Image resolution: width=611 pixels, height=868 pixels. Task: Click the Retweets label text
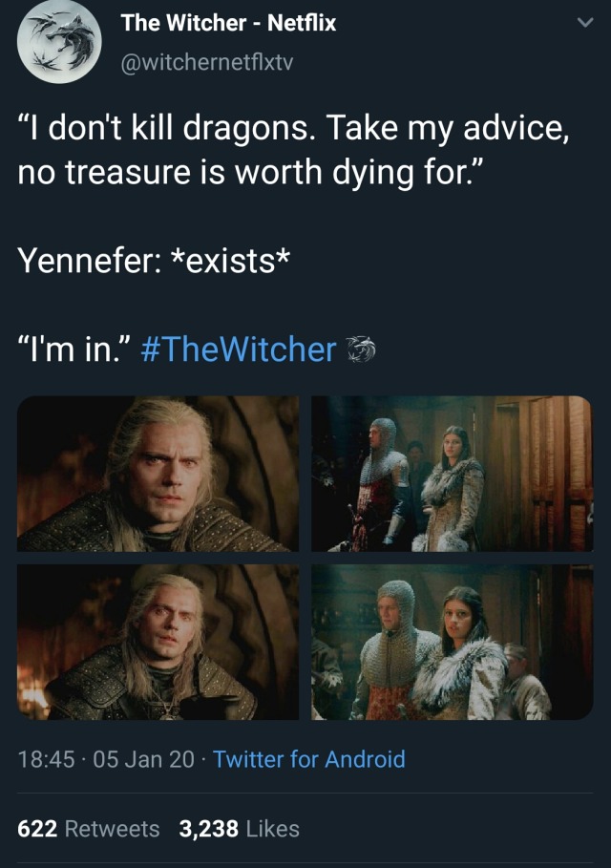tap(113, 829)
